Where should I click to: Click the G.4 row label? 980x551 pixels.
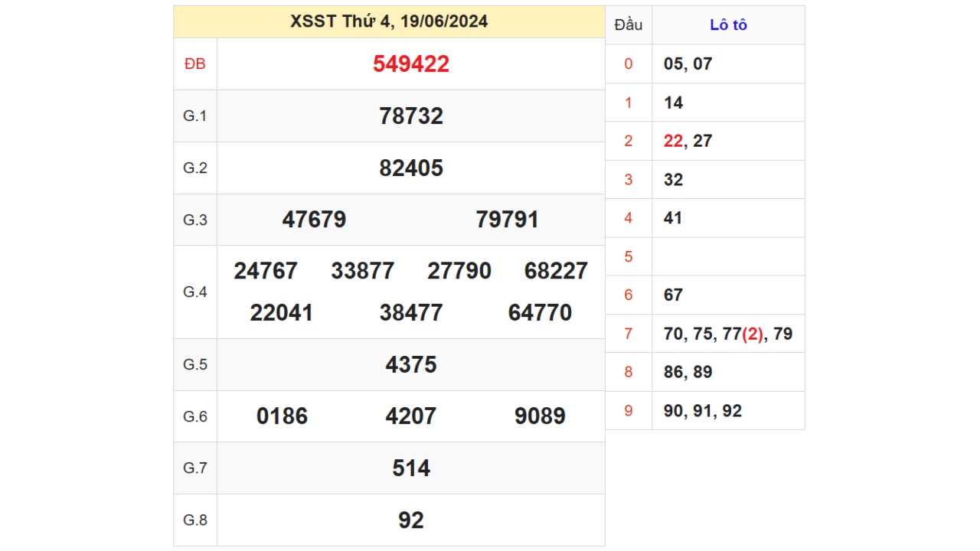[195, 292]
